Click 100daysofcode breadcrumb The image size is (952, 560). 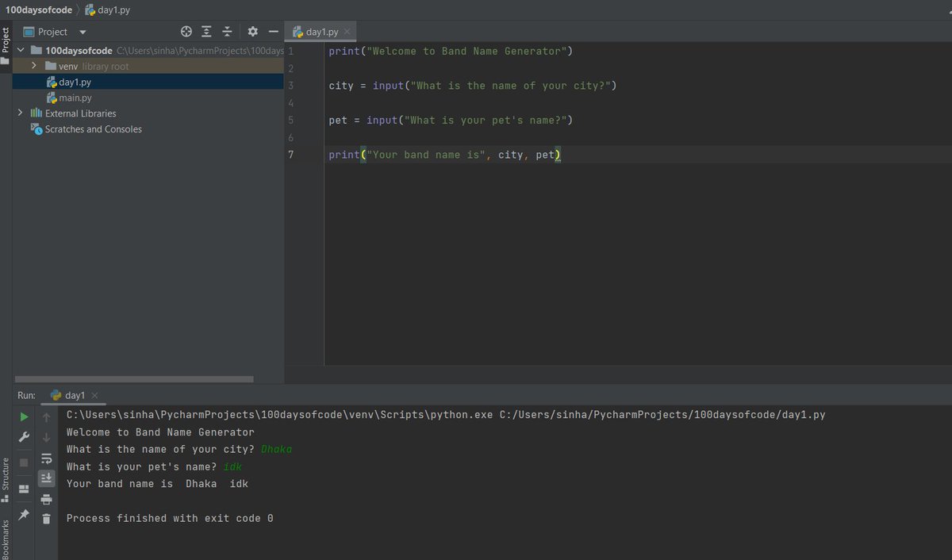tap(38, 10)
